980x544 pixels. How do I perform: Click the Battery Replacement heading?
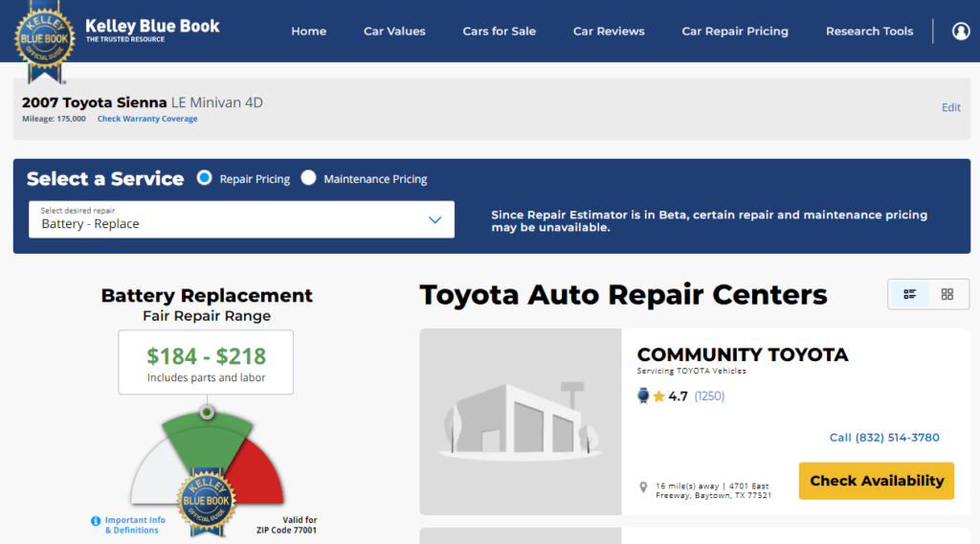click(x=207, y=295)
